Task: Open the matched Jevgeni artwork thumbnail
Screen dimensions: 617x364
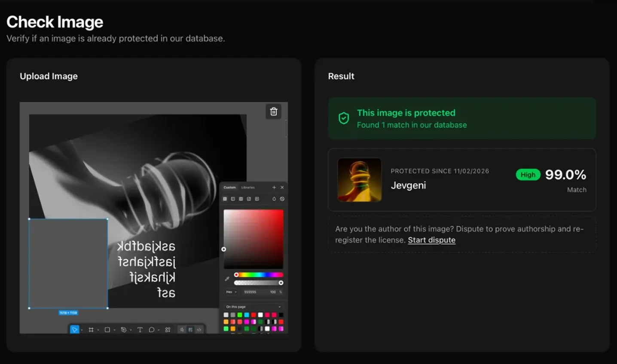Action: pyautogui.click(x=360, y=179)
